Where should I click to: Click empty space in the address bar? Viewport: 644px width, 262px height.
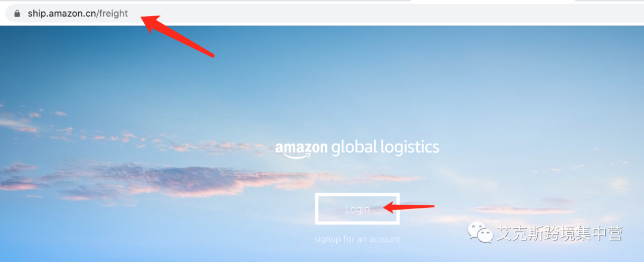tap(370, 14)
